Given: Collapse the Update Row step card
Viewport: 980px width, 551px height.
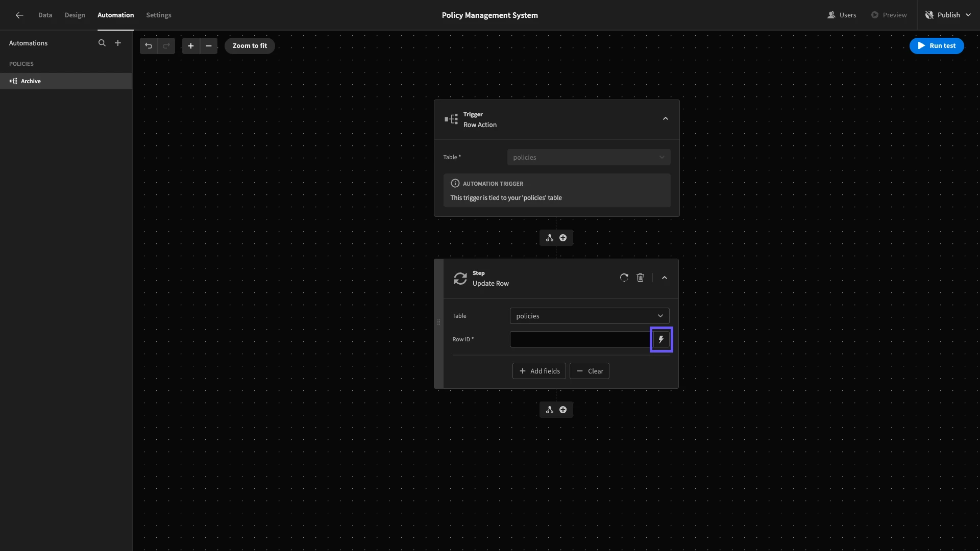Looking at the screenshot, I should point(664,278).
